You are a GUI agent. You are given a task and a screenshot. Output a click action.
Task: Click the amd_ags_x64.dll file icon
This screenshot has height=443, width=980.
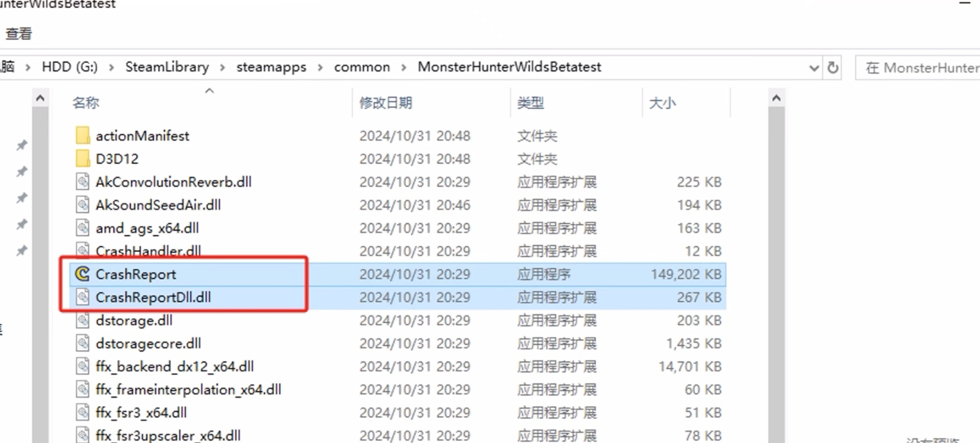[82, 228]
